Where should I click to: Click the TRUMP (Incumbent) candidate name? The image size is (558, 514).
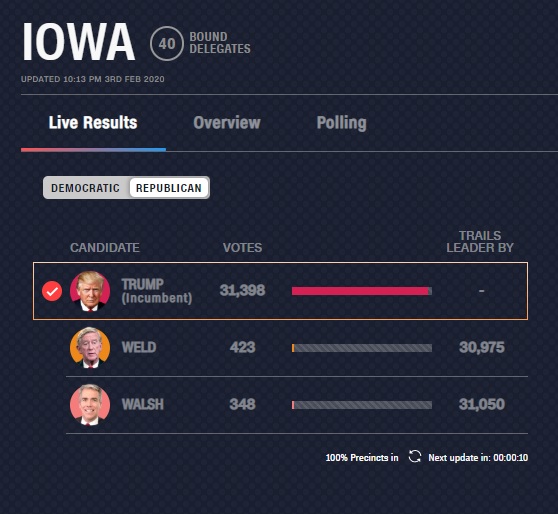pos(157,291)
